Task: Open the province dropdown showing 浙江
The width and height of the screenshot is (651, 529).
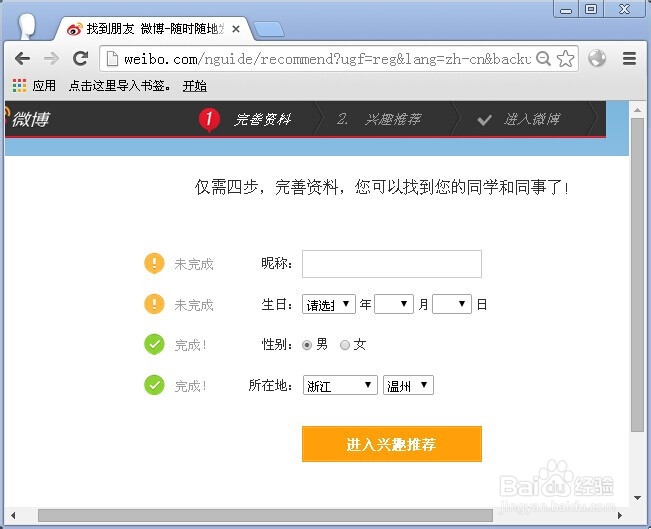Action: 340,385
